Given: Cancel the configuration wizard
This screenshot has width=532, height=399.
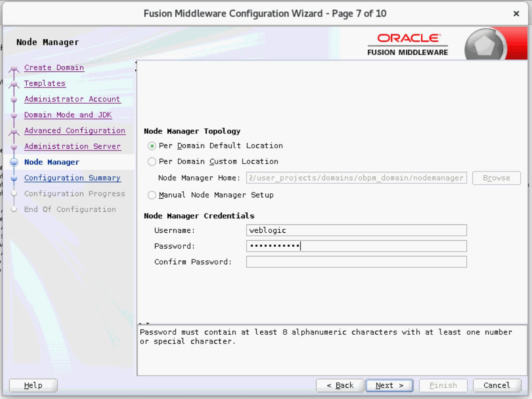Looking at the screenshot, I should point(497,385).
